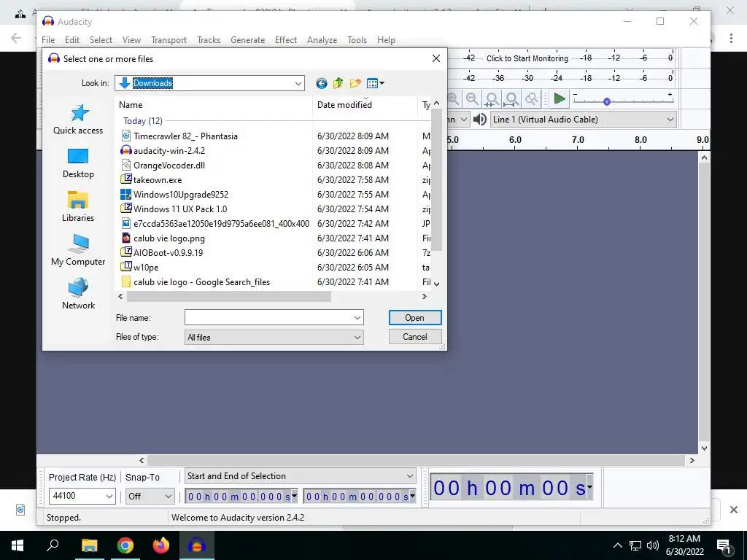Image resolution: width=747 pixels, height=560 pixels.
Task: Go up one folder level
Action: click(338, 83)
